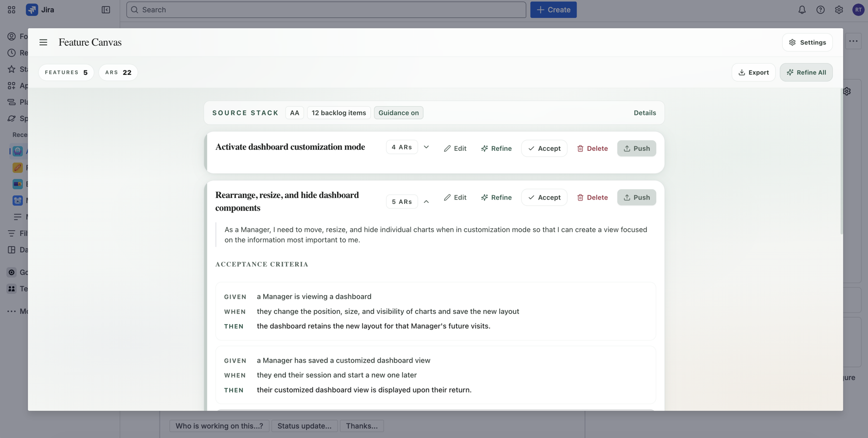Image resolution: width=868 pixels, height=438 pixels.
Task: Open the notifications bell
Action: tap(802, 10)
